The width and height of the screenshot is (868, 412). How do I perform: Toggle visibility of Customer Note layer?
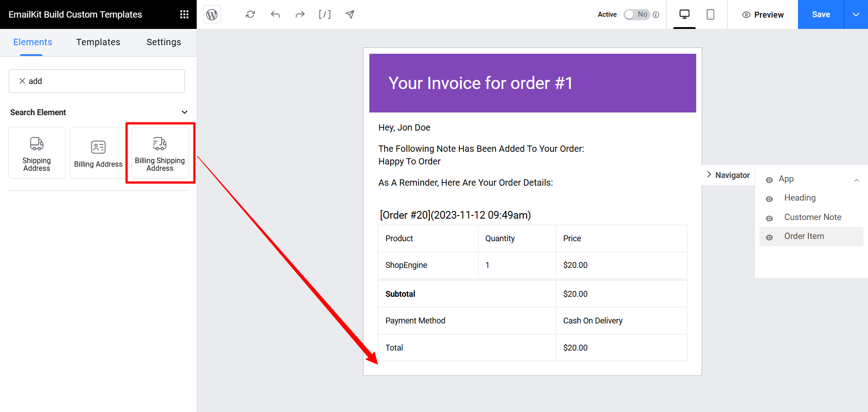pos(769,219)
